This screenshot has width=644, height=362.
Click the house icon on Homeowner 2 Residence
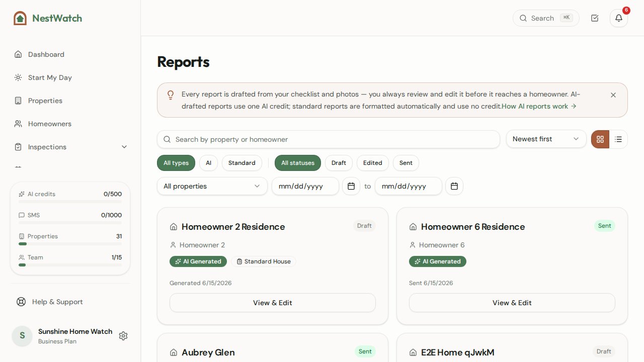(x=174, y=227)
